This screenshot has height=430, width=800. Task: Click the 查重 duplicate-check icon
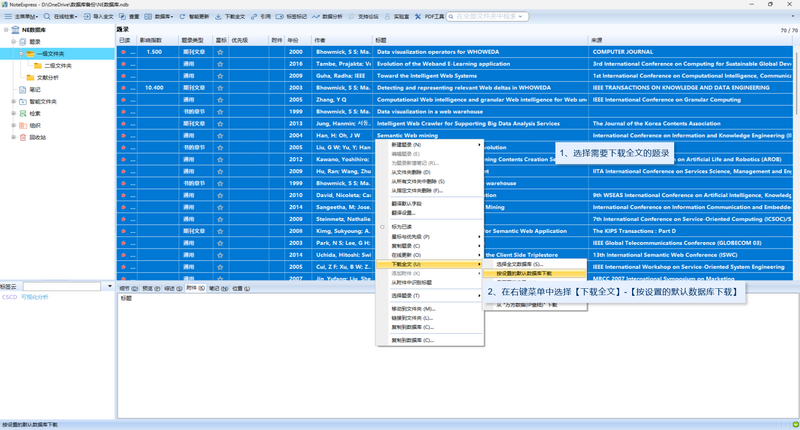122,16
